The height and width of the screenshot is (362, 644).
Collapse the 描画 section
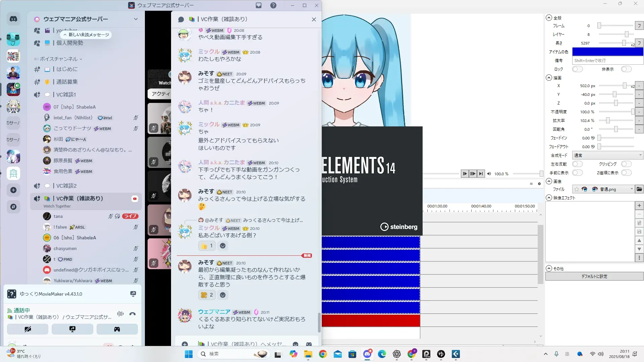coord(549,78)
